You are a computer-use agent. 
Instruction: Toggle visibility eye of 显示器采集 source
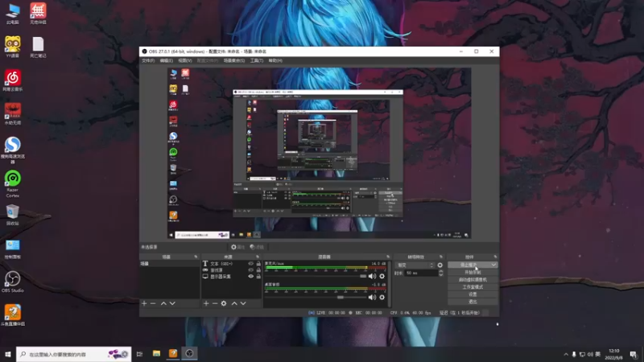(x=251, y=276)
